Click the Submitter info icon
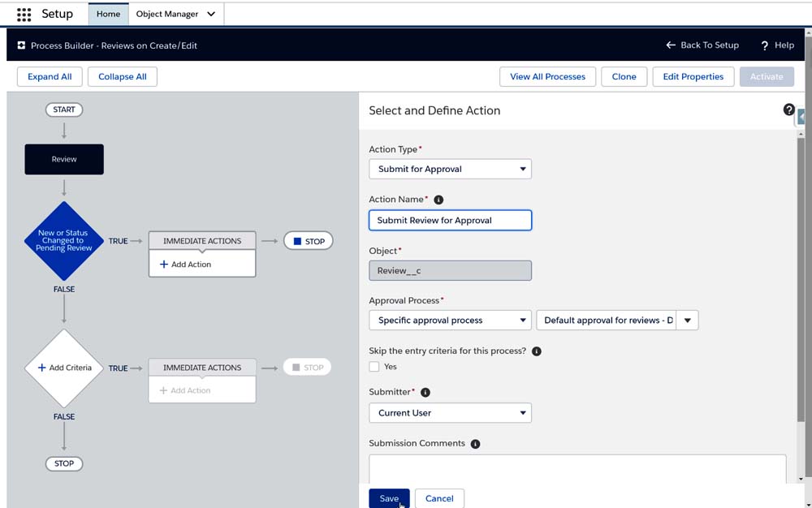Viewport: 812px width, 508px height. pos(425,393)
